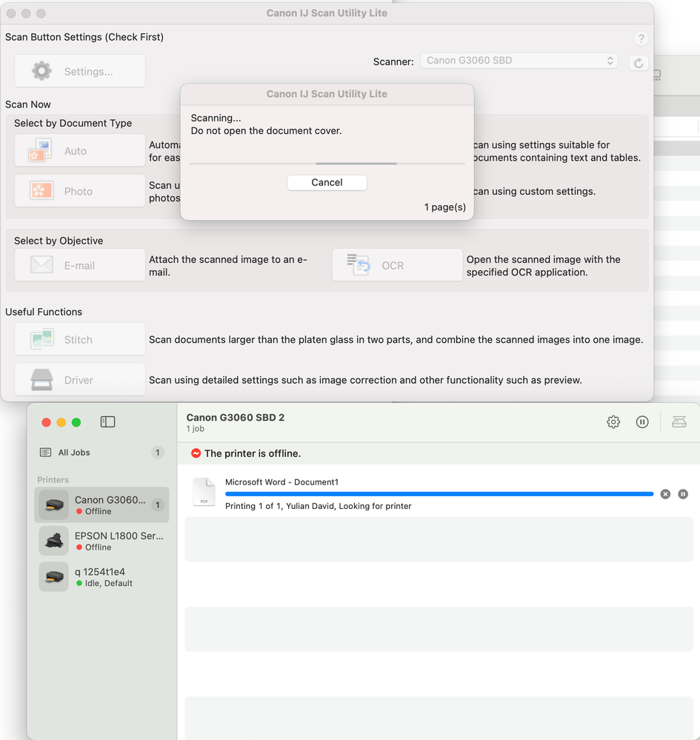Cancel the Microsoft Word - Document1 job
Viewport: 700px width, 740px height.
[x=664, y=493]
